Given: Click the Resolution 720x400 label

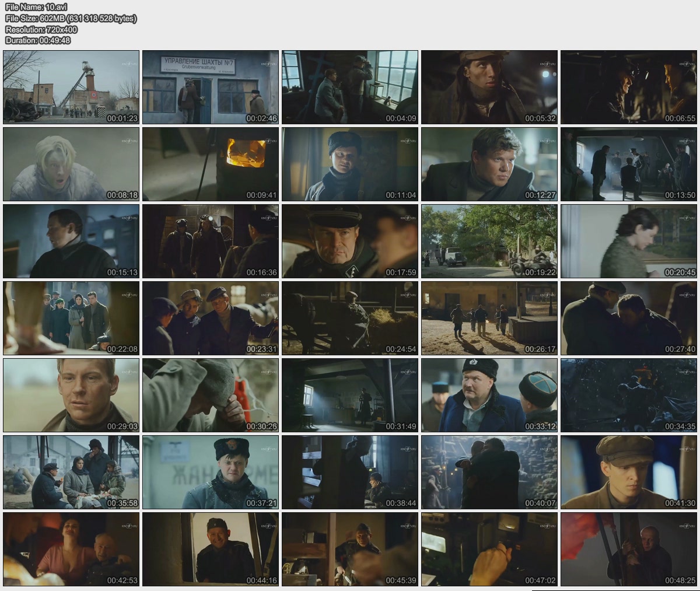Looking at the screenshot, I should [x=41, y=29].
